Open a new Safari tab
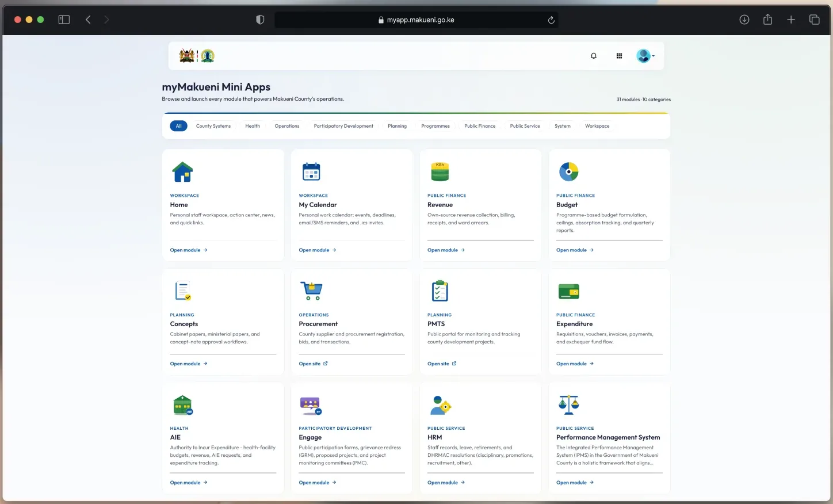Screen dimensions: 833x504 coord(791,20)
